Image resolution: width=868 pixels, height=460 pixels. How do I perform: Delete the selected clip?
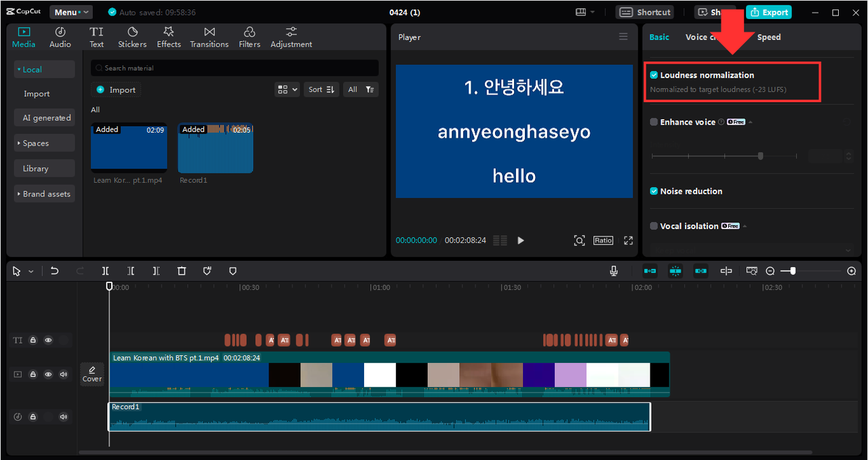(182, 271)
